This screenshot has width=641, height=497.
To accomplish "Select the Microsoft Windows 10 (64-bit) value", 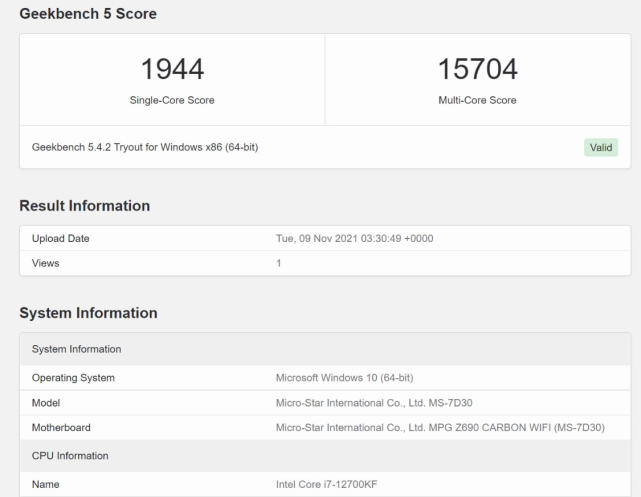I will (x=344, y=378).
